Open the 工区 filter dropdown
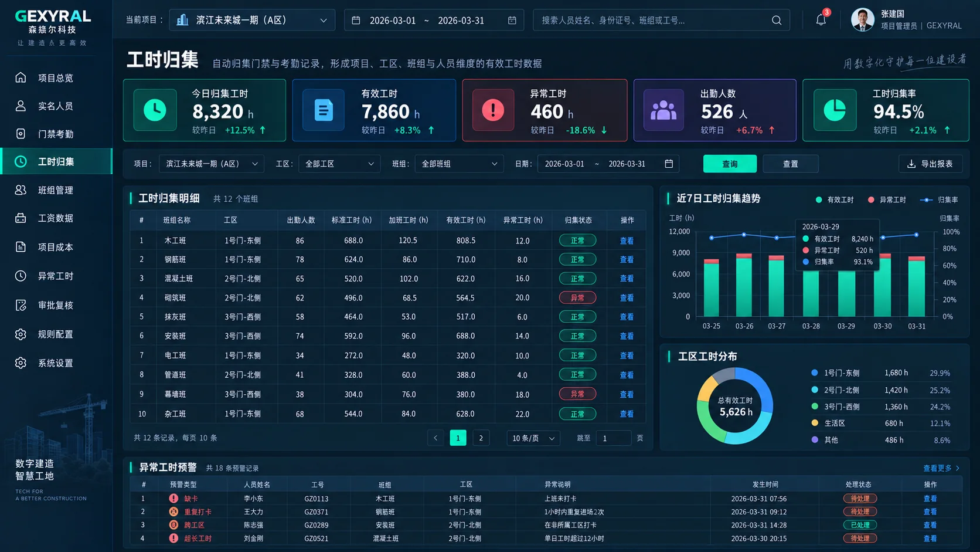This screenshot has width=980, height=552. pyautogui.click(x=339, y=164)
